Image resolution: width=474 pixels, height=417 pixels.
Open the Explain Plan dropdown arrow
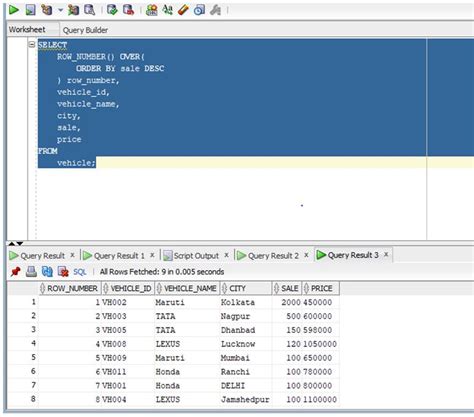[60, 10]
